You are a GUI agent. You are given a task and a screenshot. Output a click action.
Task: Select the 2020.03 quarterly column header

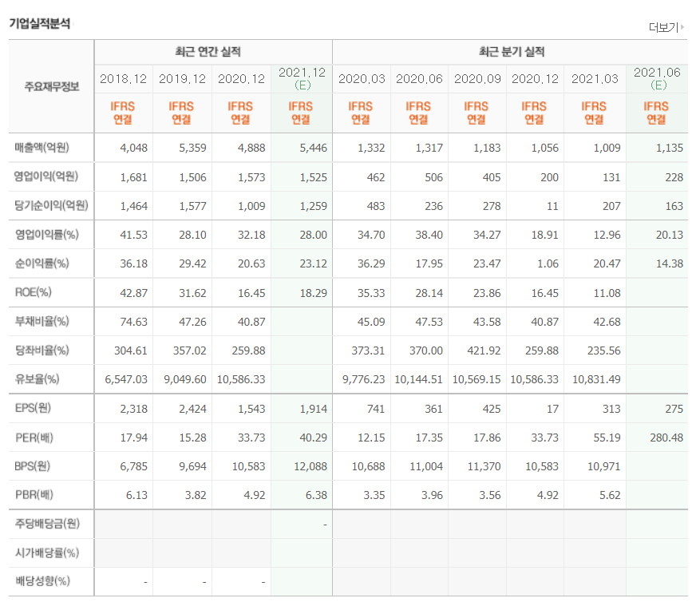[x=362, y=79]
